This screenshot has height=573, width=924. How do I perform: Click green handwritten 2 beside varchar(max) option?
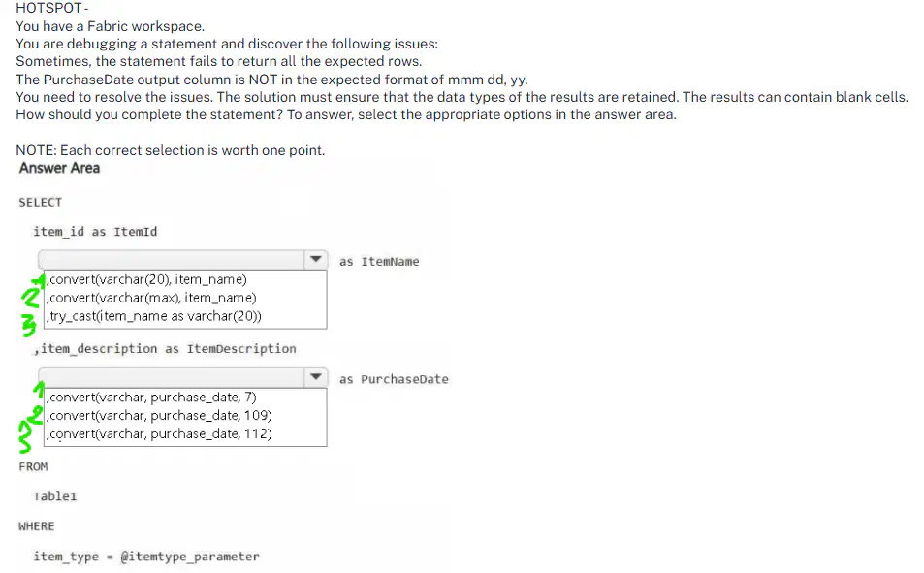point(31,298)
